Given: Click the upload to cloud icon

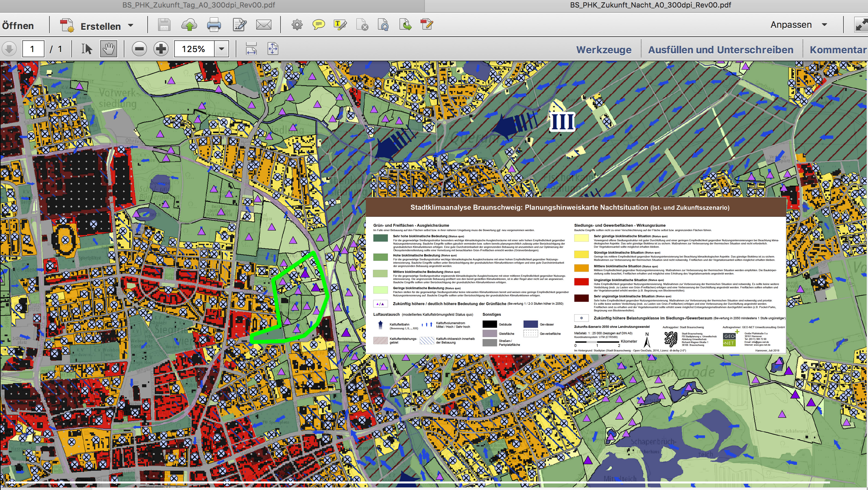Looking at the screenshot, I should [189, 25].
